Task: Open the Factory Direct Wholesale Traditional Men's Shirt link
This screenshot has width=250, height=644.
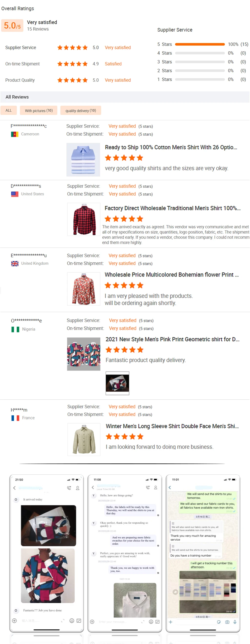Action: tap(172, 208)
